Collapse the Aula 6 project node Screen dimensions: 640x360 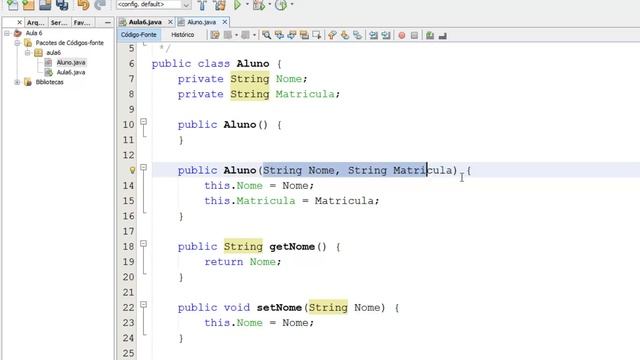(7, 33)
